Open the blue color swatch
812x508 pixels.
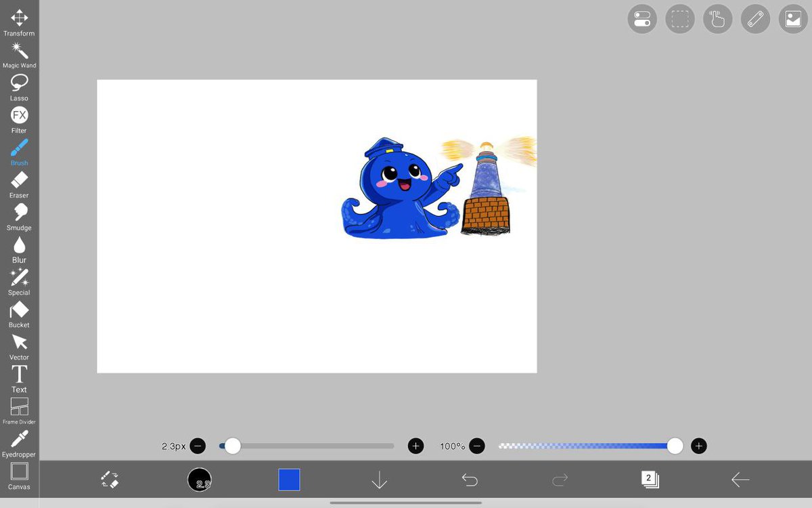point(289,480)
